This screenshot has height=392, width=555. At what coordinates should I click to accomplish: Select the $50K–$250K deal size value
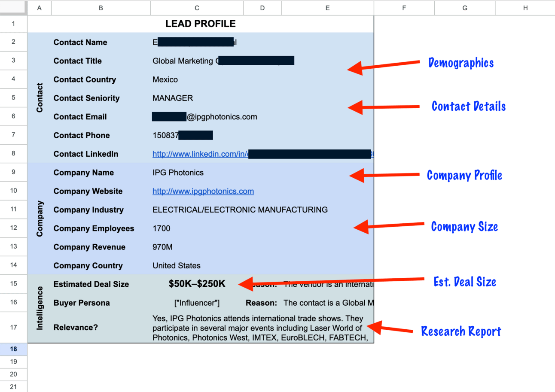197,284
